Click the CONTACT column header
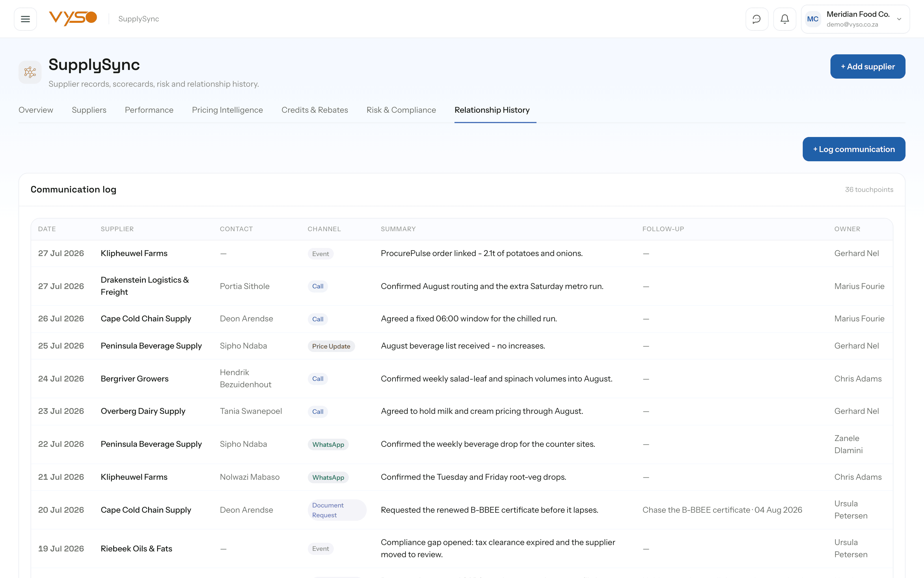924x578 pixels. [x=236, y=229]
